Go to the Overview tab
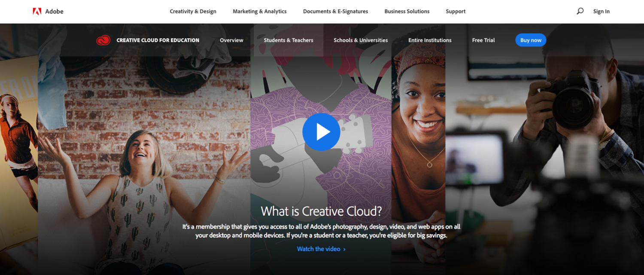 pos(231,40)
